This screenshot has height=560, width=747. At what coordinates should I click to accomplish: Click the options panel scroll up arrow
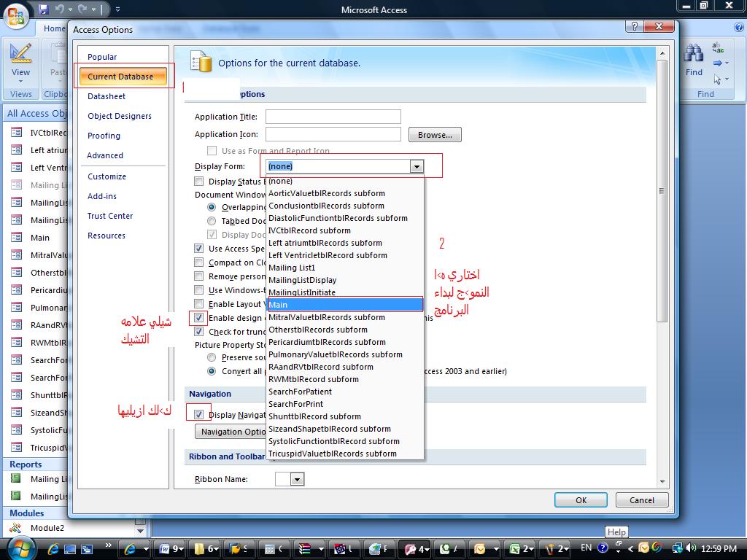662,53
